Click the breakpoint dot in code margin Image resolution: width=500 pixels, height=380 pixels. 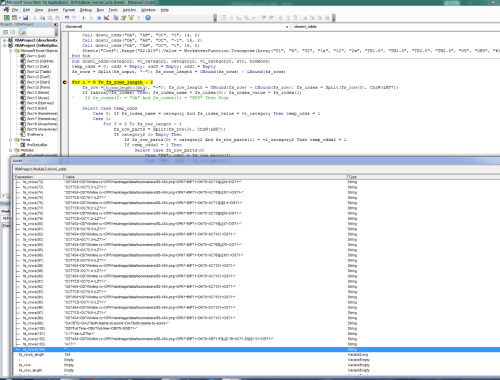click(x=65, y=82)
